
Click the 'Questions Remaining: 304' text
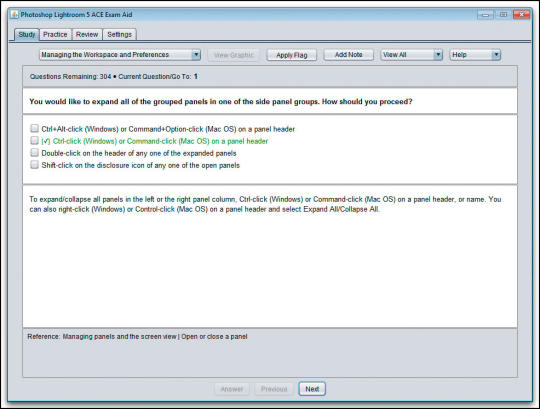[x=70, y=76]
